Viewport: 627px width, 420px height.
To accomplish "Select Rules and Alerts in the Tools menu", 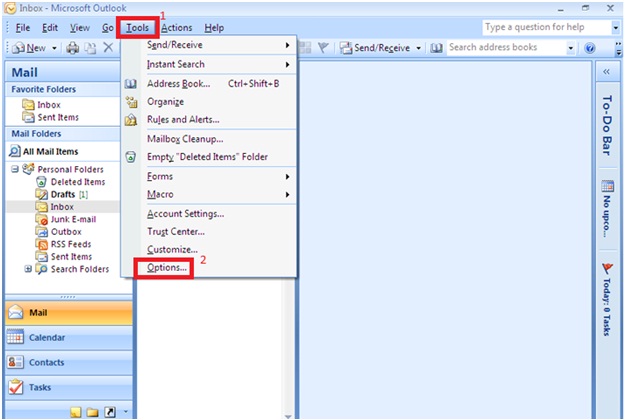I will coord(182,119).
